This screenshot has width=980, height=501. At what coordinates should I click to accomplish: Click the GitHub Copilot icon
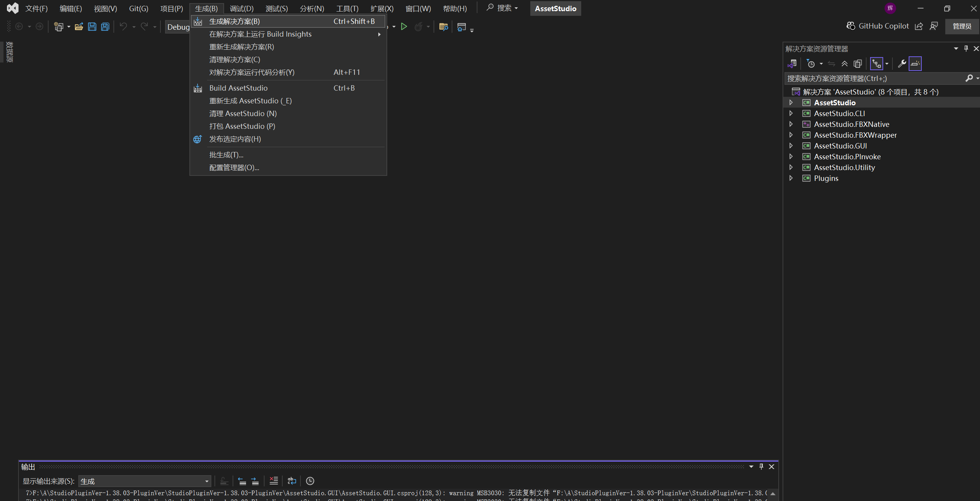tap(850, 26)
